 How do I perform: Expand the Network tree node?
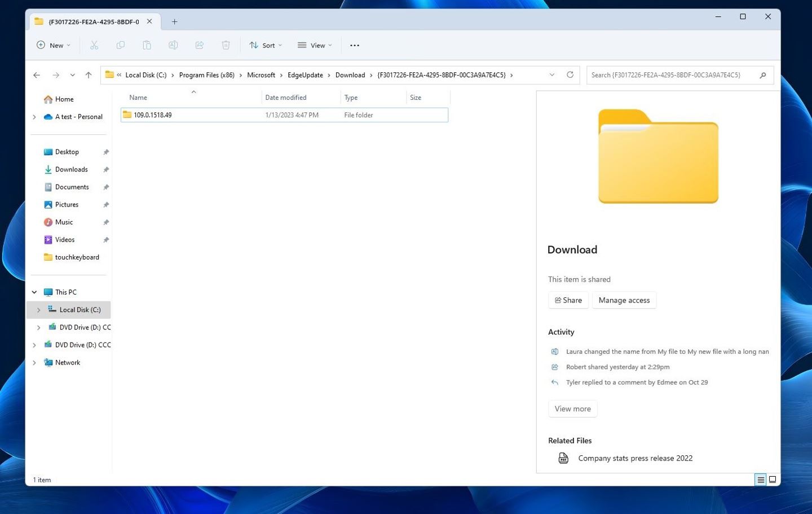tap(34, 363)
